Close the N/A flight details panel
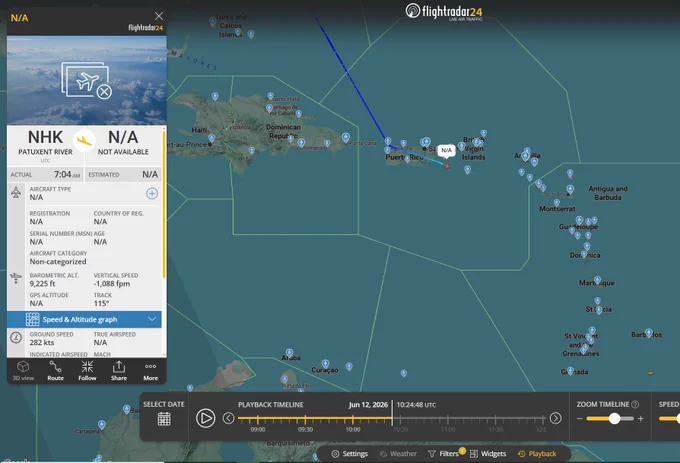Viewport: 680px width, 463px height. pos(159,16)
